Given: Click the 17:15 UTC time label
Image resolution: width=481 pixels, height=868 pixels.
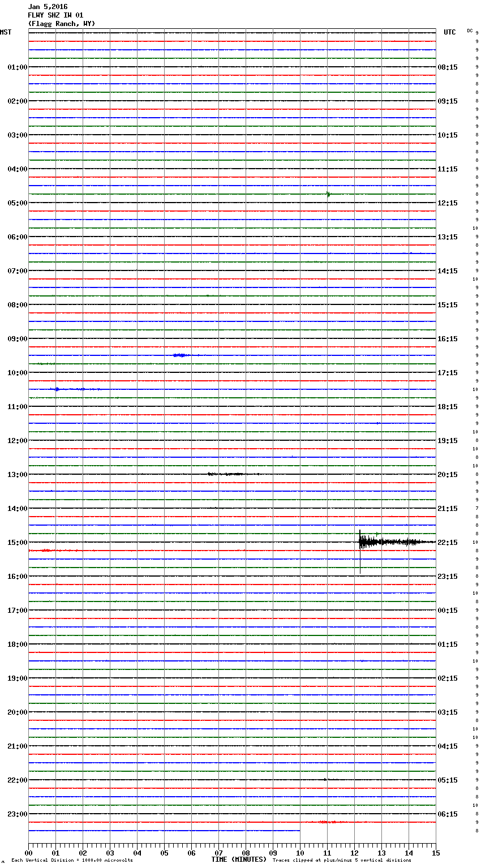Looking at the screenshot, I should pyautogui.click(x=448, y=373).
